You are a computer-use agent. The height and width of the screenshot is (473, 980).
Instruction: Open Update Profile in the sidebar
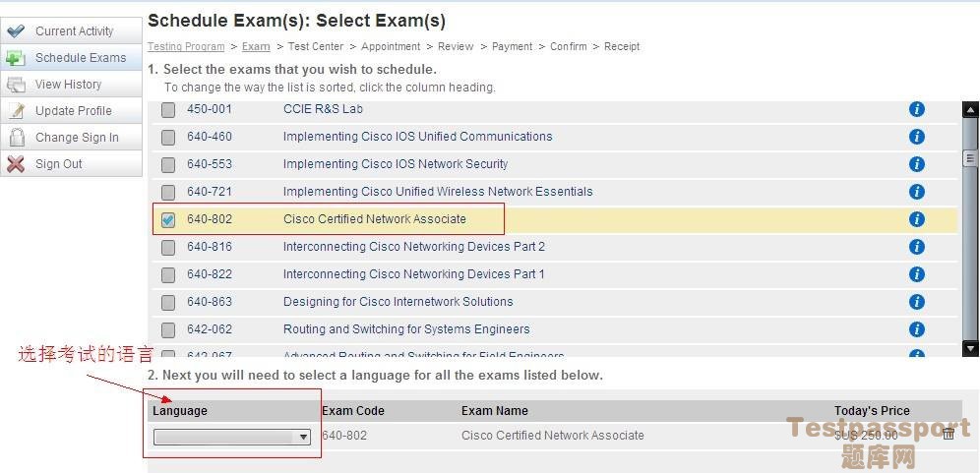[71, 110]
